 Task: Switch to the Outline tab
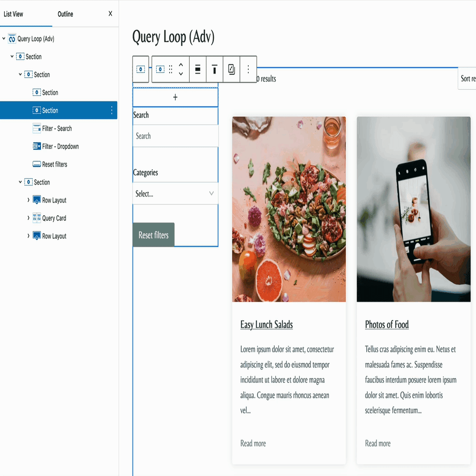[65, 14]
